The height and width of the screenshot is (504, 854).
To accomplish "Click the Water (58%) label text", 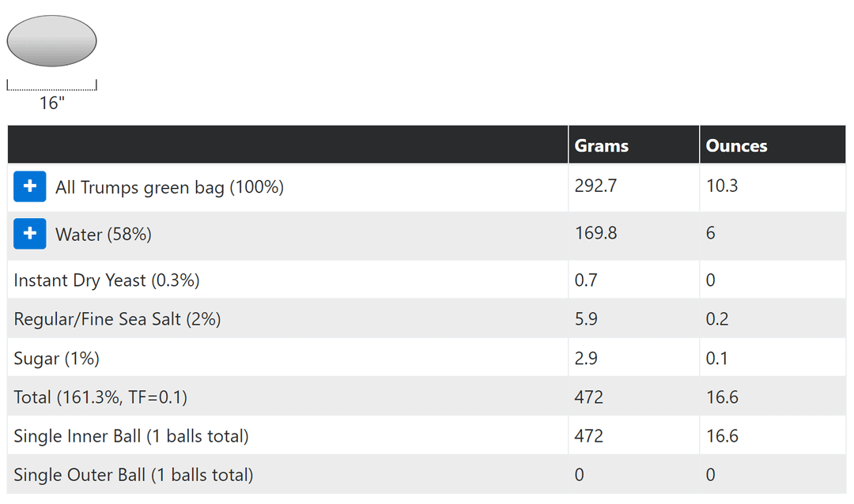I will (x=104, y=235).
